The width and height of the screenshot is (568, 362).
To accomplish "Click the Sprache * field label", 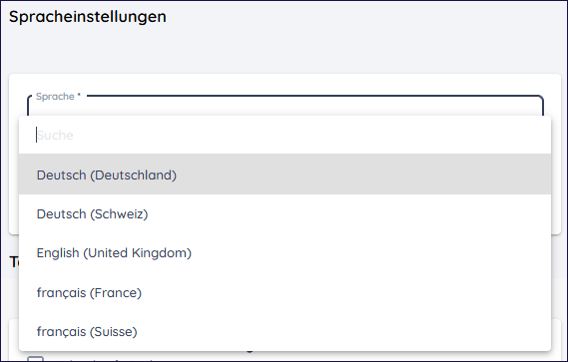I will pos(58,96).
